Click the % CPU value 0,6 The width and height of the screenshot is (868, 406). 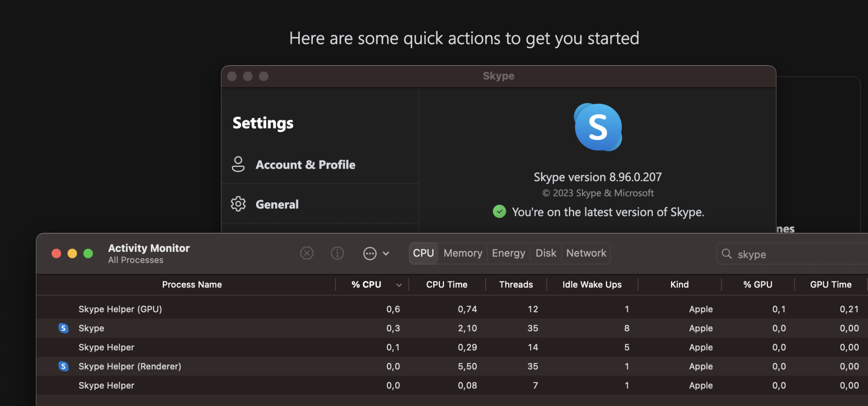(393, 309)
